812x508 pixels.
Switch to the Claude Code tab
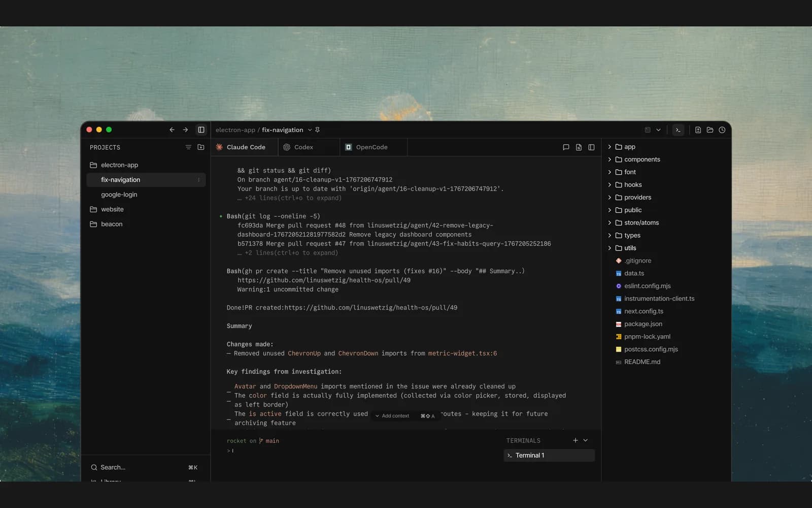(x=244, y=147)
